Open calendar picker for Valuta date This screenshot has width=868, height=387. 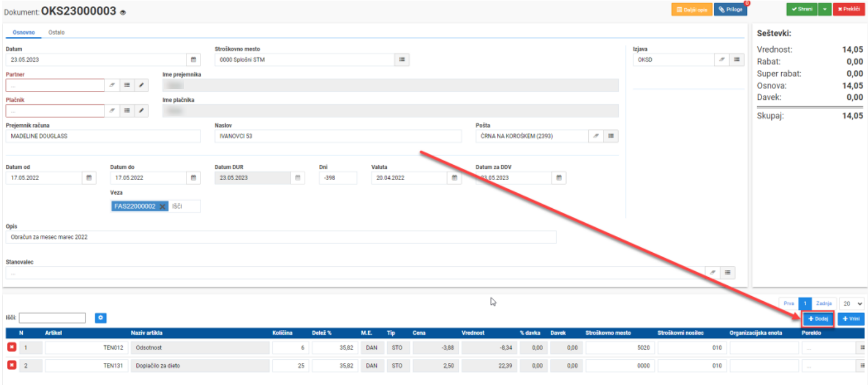455,178
